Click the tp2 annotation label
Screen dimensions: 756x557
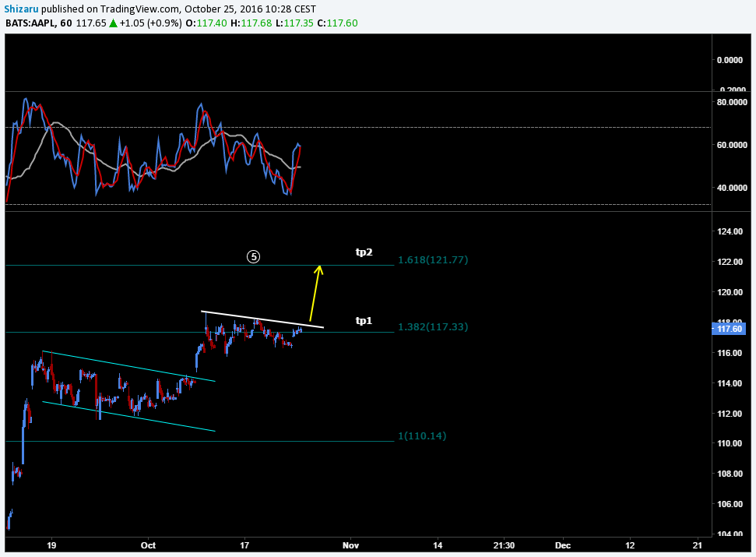pyautogui.click(x=364, y=252)
